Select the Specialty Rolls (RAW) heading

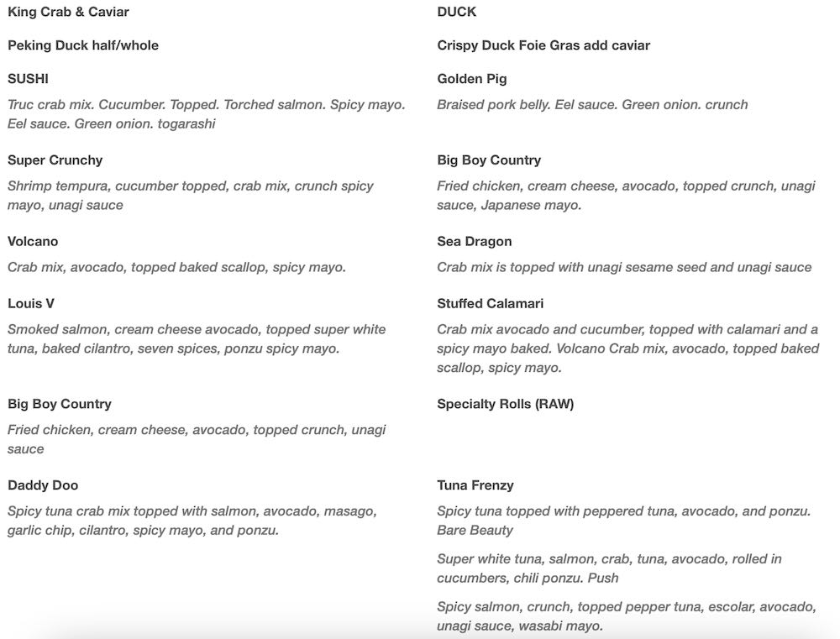[505, 405]
